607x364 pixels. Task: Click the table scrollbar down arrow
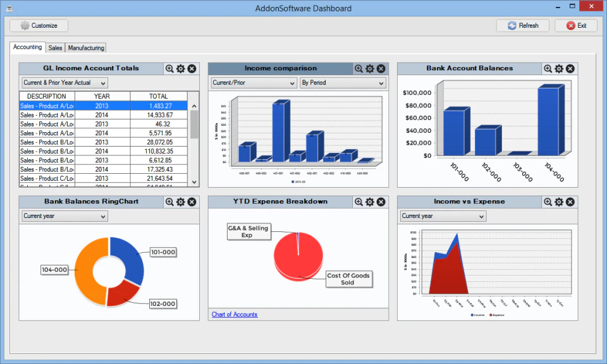pos(194,182)
